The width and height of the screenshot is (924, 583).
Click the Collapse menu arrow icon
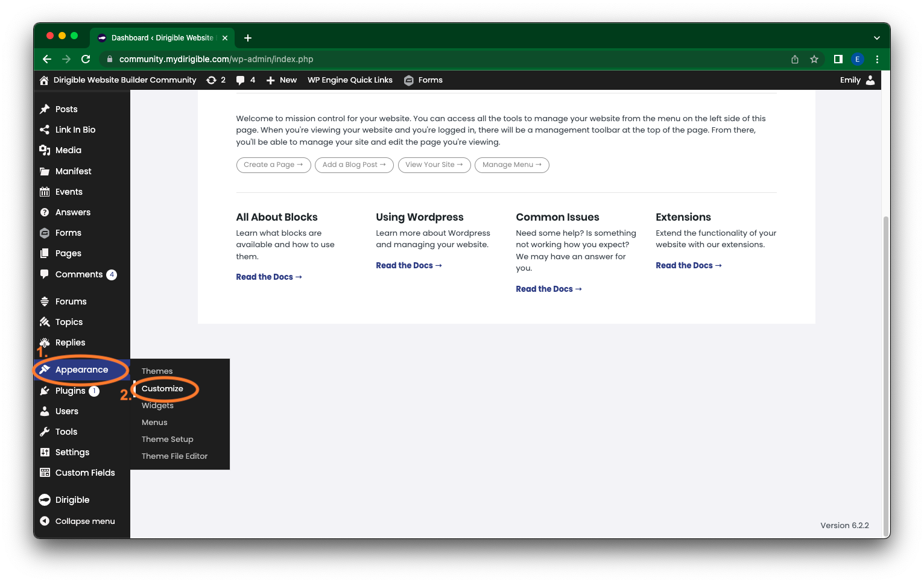pos(45,521)
